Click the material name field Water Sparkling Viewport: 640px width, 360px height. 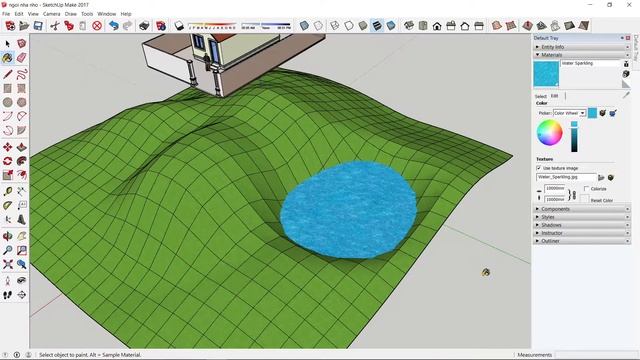(590, 64)
